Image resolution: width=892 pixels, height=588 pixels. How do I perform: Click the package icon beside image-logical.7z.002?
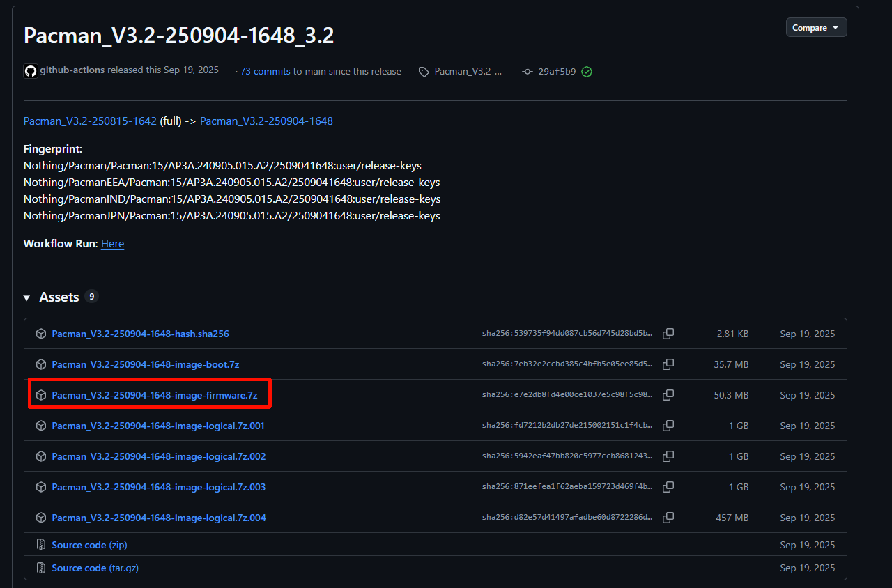[x=41, y=456]
